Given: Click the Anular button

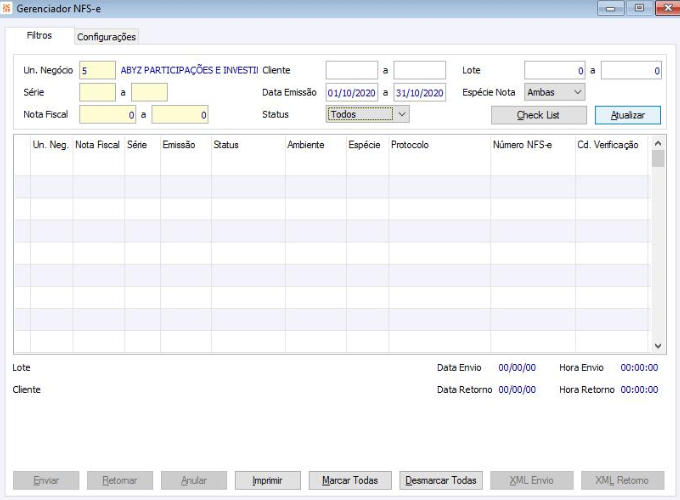Looking at the screenshot, I should click(194, 480).
